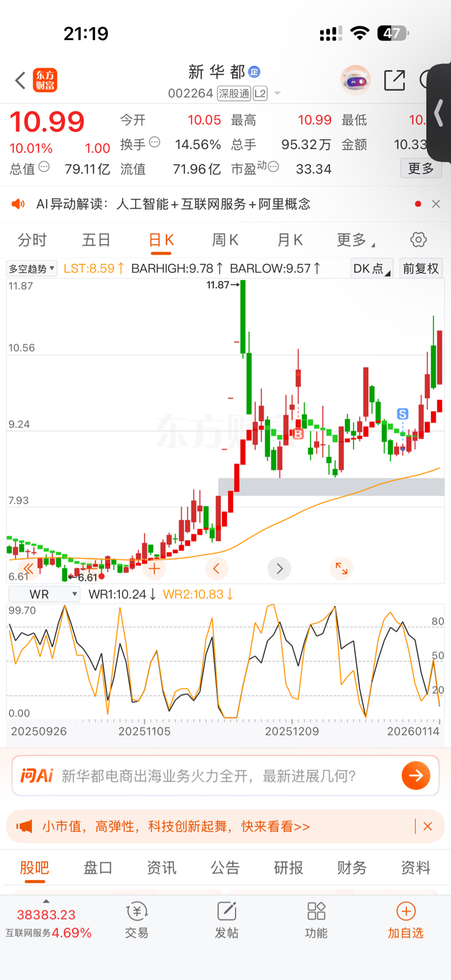Screen dimensions: 451x980
Task: Tap the 加自选 add watchlist icon
Action: click(x=406, y=920)
